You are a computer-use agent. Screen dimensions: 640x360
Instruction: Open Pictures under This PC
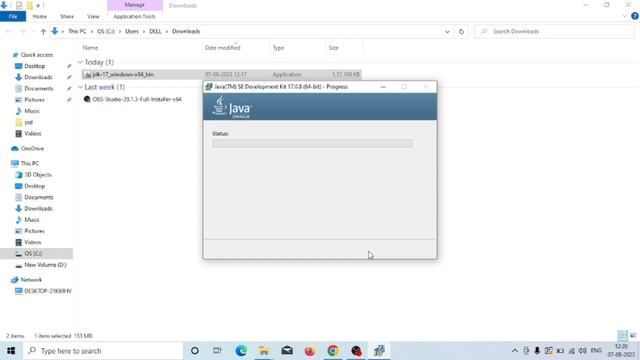[x=34, y=231]
